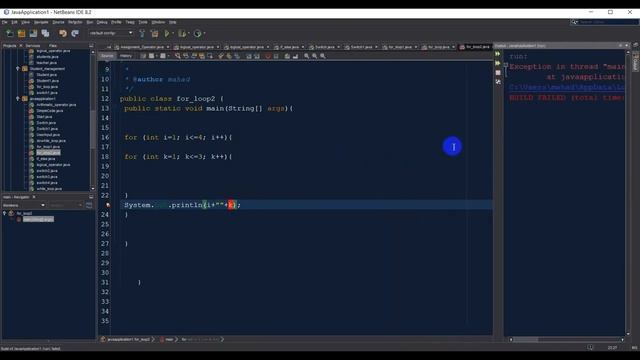The image size is (640, 360).
Task: Click the Uncomment editor toolbar icon
Action: (x=295, y=56)
